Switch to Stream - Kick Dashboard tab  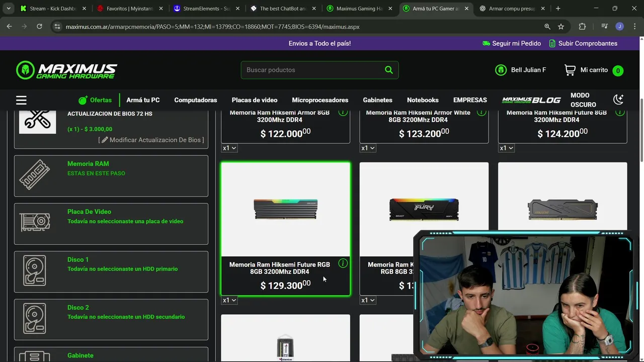53,9
